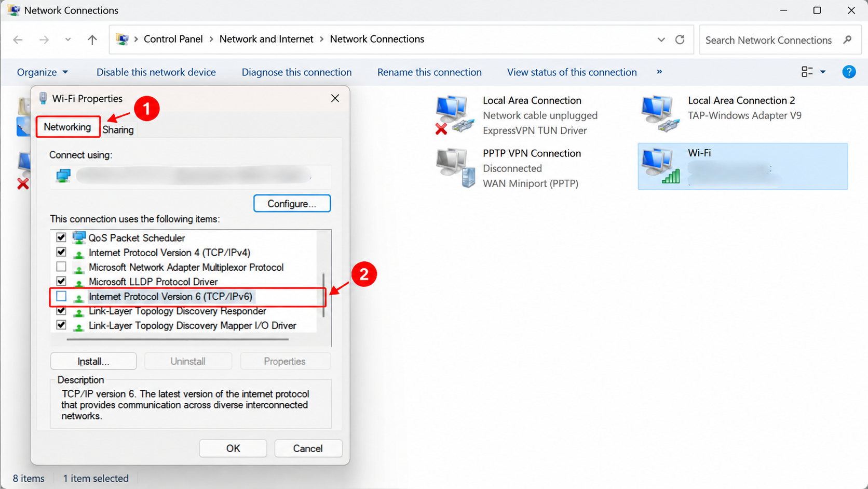This screenshot has width=868, height=489.
Task: Check Internet Protocol Version 6 checkbox
Action: [61, 296]
